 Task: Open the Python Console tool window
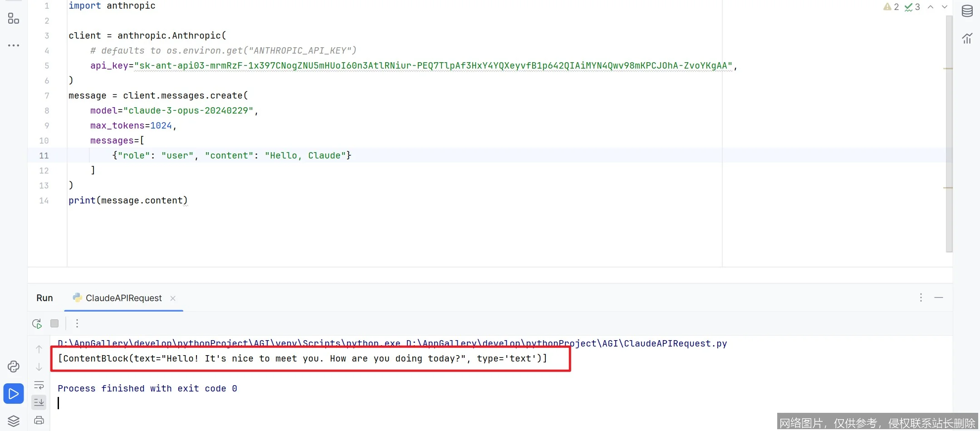14,367
